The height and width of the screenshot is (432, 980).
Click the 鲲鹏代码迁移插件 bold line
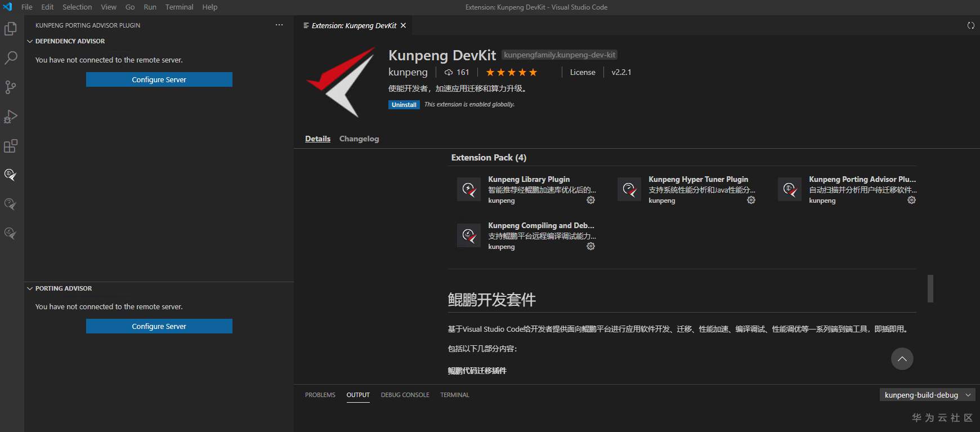(x=477, y=371)
